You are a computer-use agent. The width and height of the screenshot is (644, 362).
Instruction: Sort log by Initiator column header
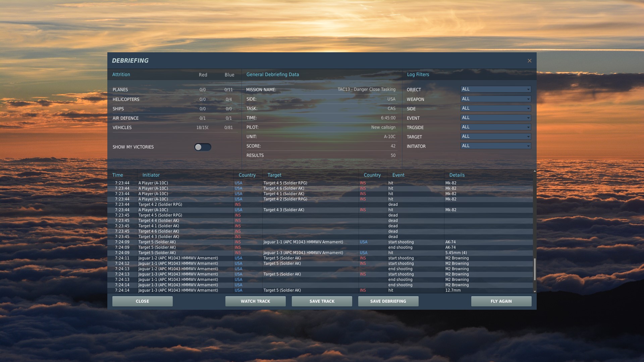coord(151,175)
